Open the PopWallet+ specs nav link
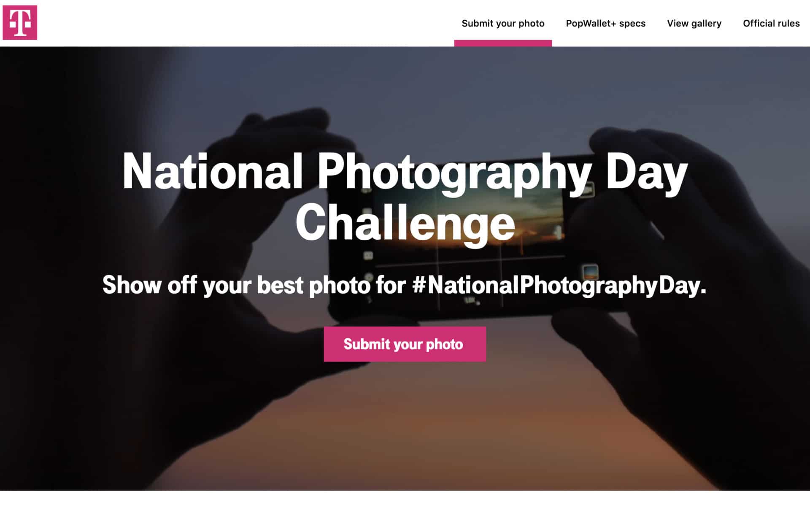 point(605,24)
